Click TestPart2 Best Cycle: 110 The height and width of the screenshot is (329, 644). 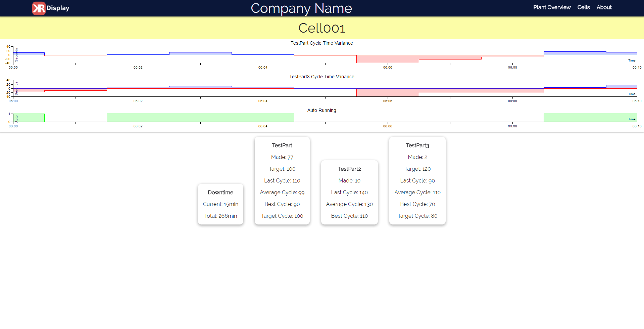coord(349,216)
